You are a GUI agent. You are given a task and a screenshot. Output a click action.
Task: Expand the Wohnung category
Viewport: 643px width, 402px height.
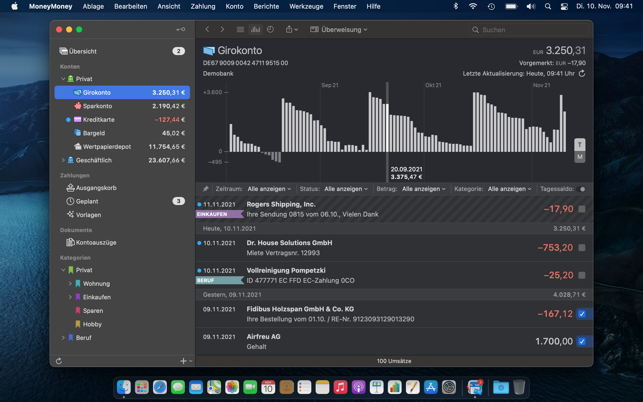click(70, 283)
